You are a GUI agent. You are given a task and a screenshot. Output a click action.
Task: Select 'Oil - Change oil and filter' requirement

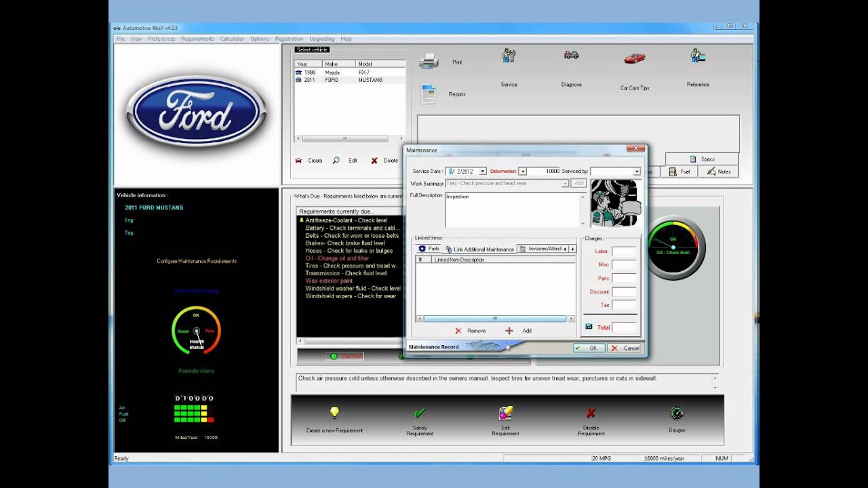(337, 258)
